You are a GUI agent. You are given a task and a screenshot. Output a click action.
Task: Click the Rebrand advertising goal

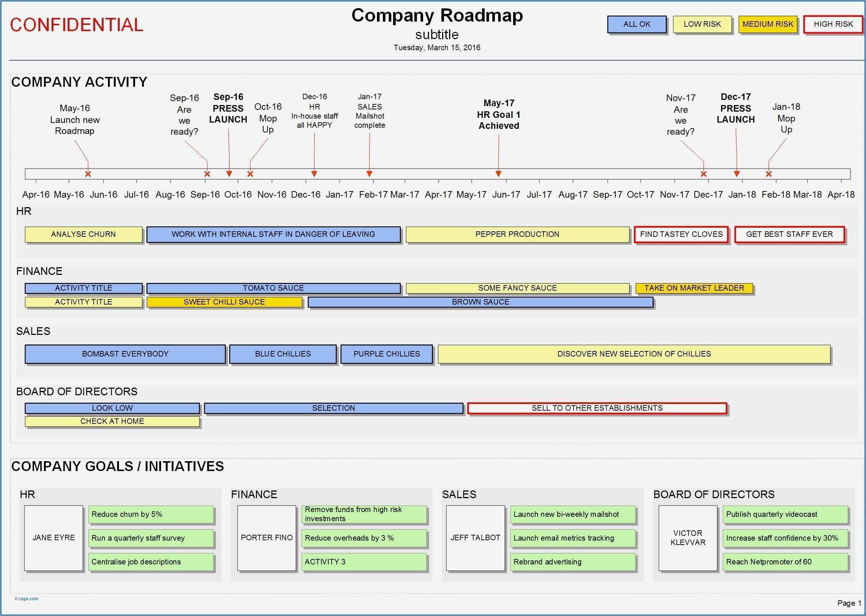click(x=573, y=562)
